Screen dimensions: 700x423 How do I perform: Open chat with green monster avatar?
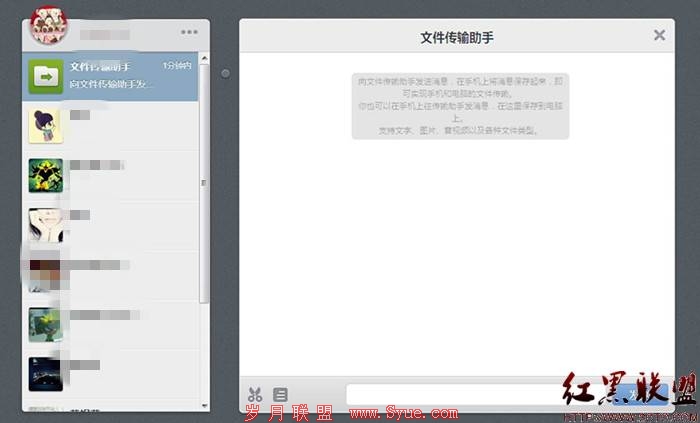(46, 176)
